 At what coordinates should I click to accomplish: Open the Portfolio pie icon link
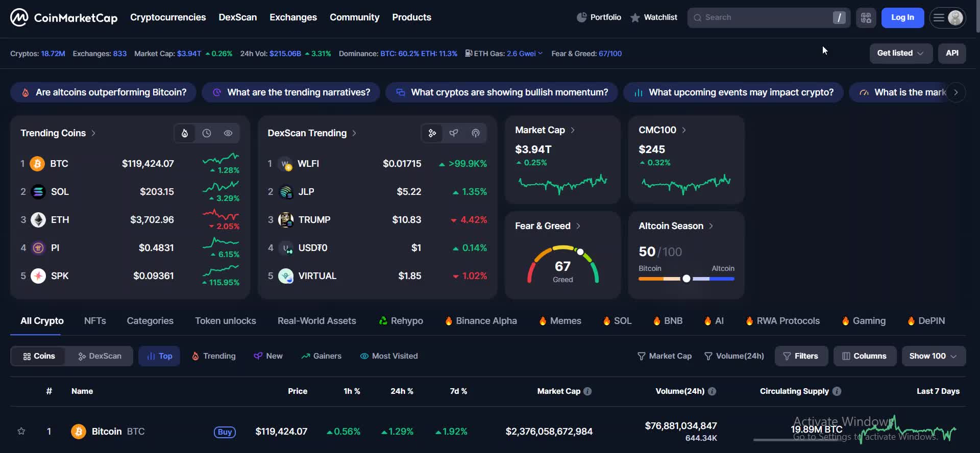tap(599, 17)
